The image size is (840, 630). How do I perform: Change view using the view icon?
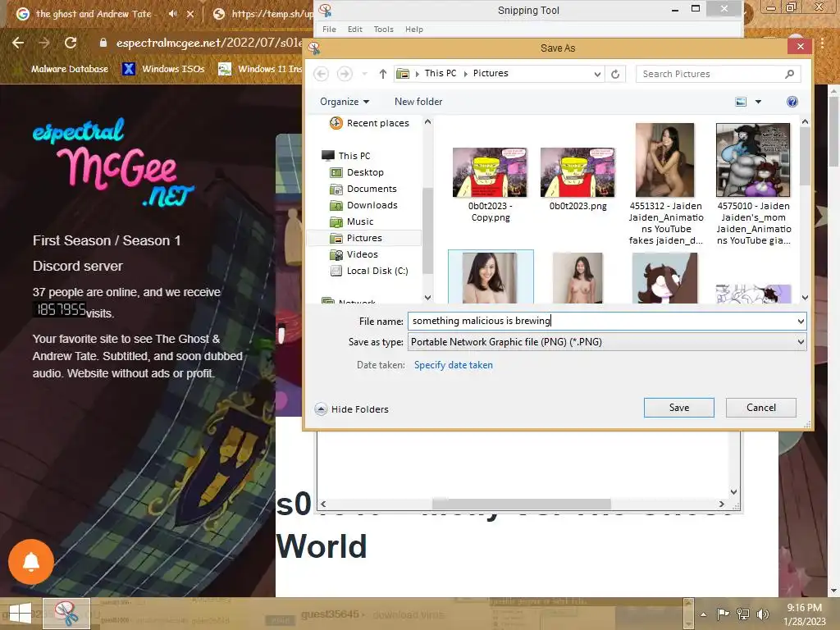coord(741,102)
